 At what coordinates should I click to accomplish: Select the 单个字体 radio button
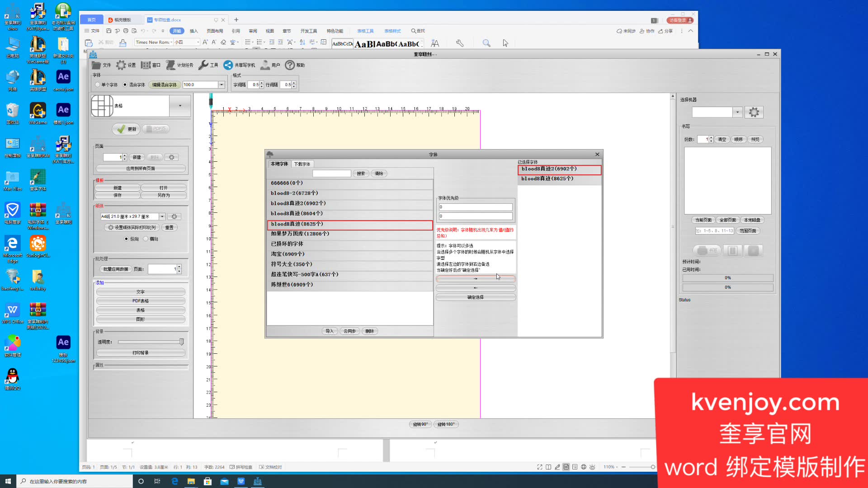click(98, 84)
